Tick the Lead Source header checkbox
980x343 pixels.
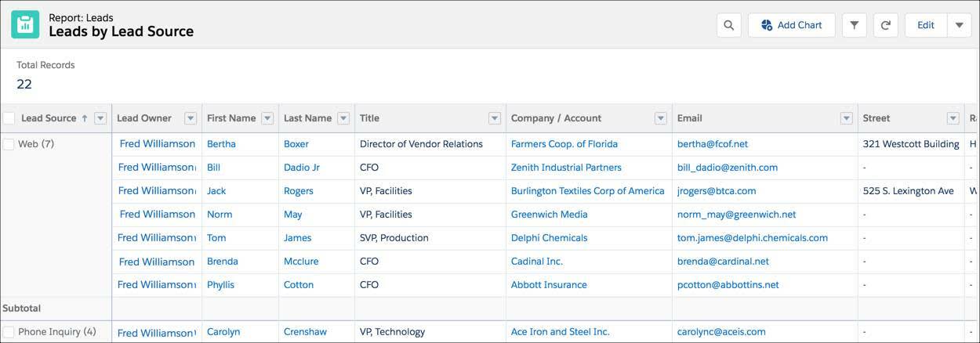coord(9,118)
